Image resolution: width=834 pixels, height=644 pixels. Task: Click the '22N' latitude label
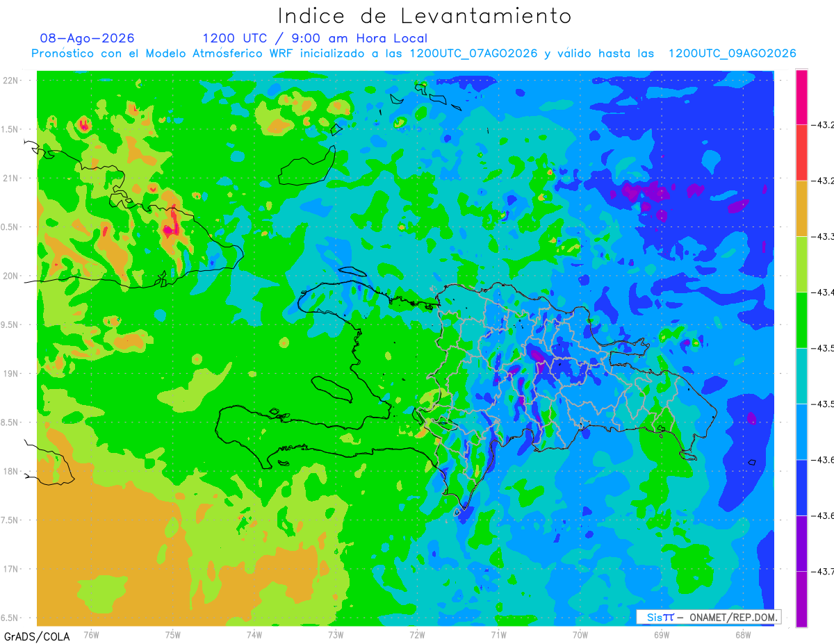pos(11,81)
